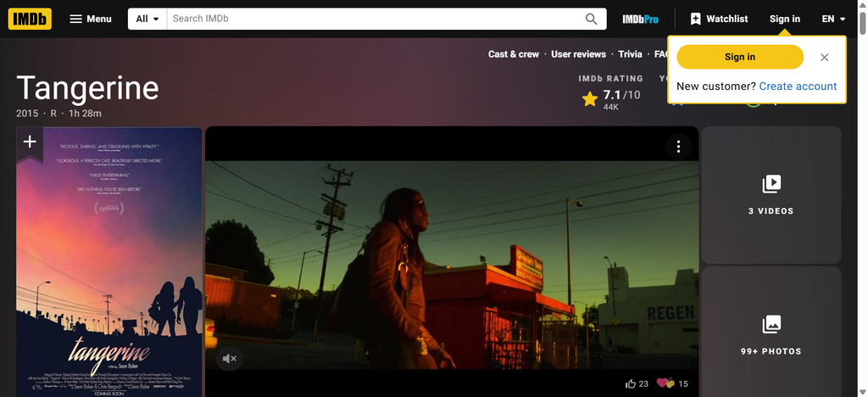Add Tangerine to watchlist via poster plus ribbon
Viewport: 868px width, 397px height.
click(x=30, y=143)
